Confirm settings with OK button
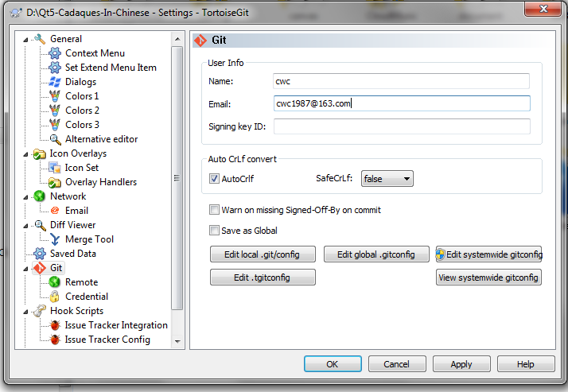 click(333, 363)
